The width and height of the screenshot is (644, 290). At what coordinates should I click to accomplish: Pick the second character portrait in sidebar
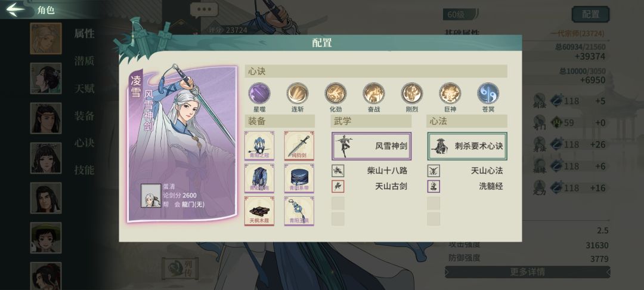tap(45, 78)
